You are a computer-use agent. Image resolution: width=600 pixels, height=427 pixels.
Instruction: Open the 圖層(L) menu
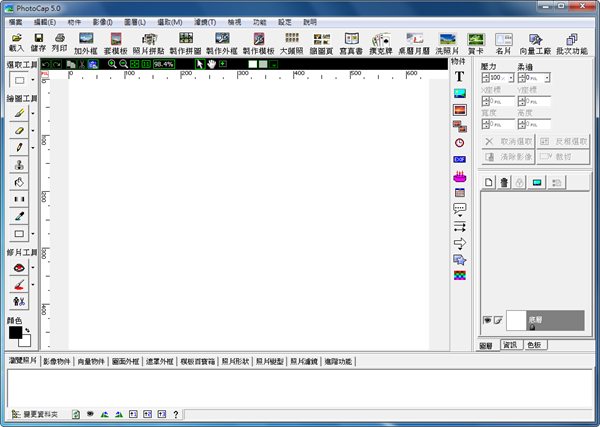coord(135,22)
